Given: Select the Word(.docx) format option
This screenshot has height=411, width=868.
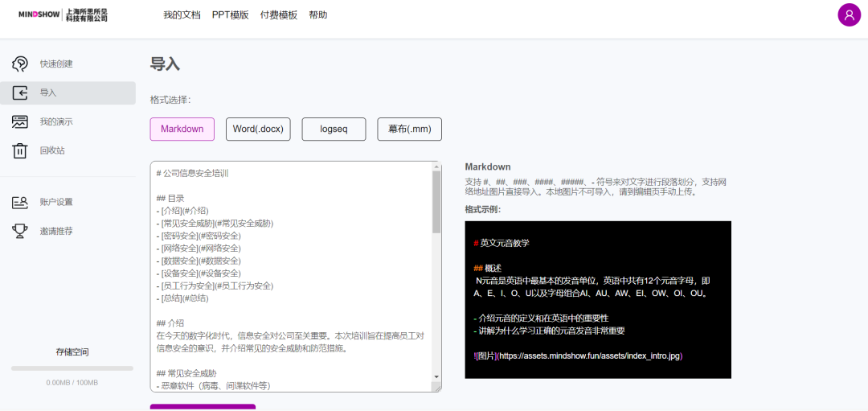Looking at the screenshot, I should click(x=258, y=129).
